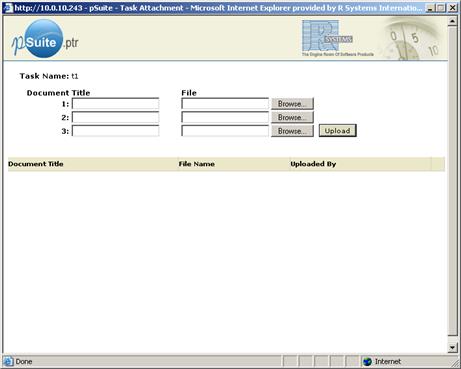This screenshot has height=369, width=461.
Task: Click the third File path field
Action: [225, 131]
